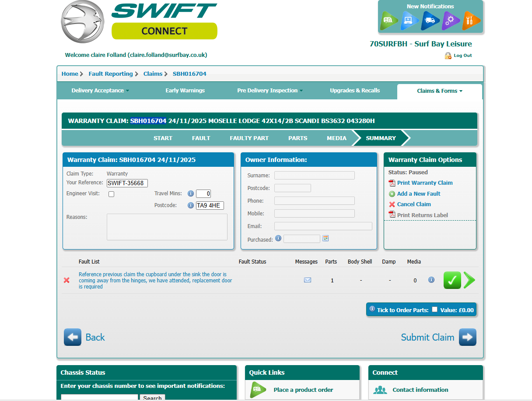The height and width of the screenshot is (401, 532).
Task: Open the orange tools notification icon
Action: [x=471, y=21]
